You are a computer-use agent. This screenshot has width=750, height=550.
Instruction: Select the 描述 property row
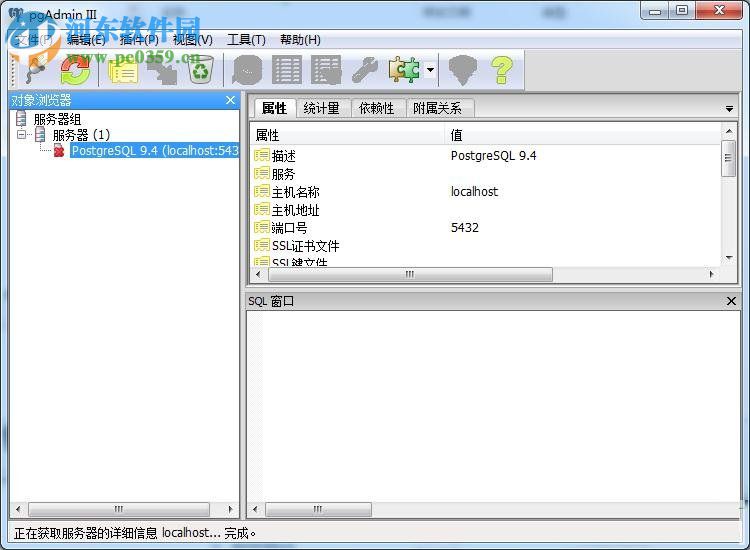point(485,156)
